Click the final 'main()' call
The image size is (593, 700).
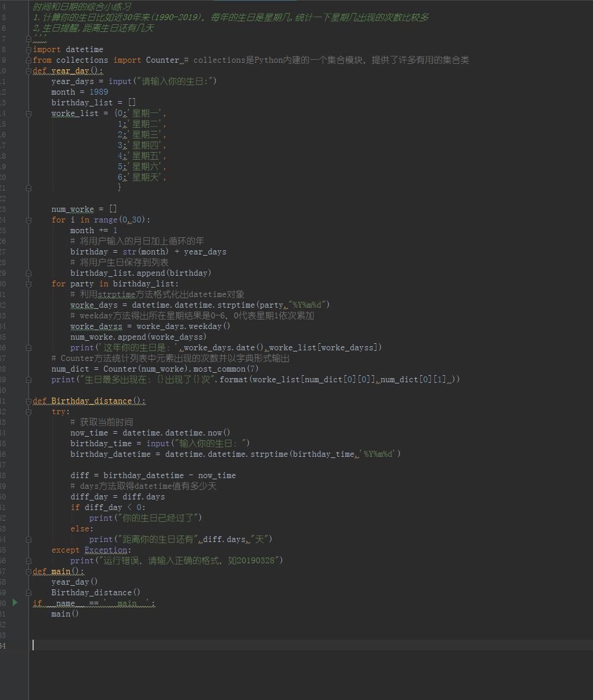click(65, 614)
